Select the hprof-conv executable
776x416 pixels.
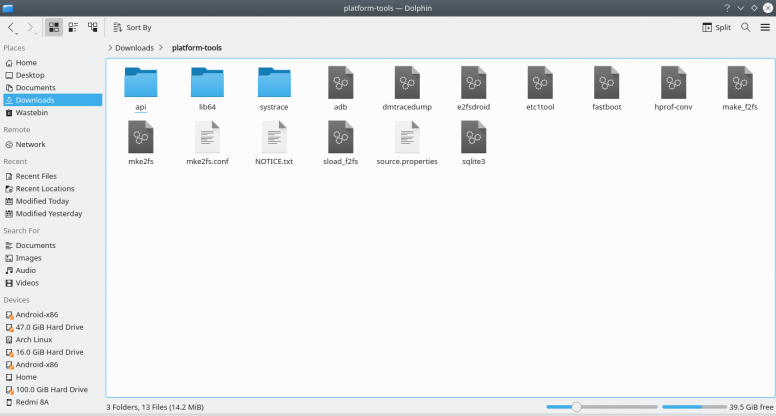coord(674,89)
